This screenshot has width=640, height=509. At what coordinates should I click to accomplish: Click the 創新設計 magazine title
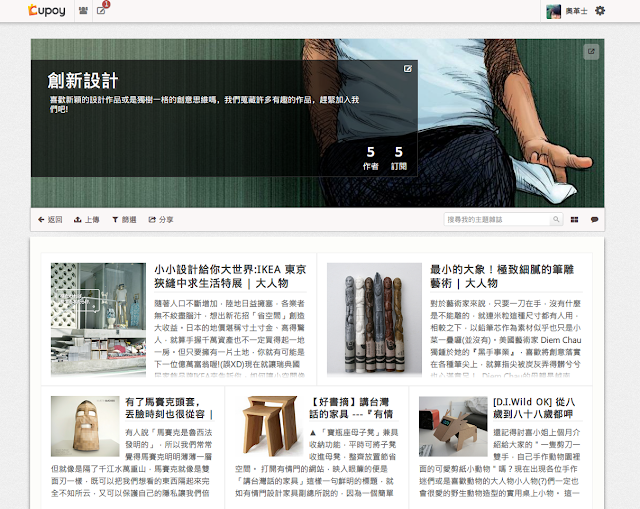pos(83,80)
